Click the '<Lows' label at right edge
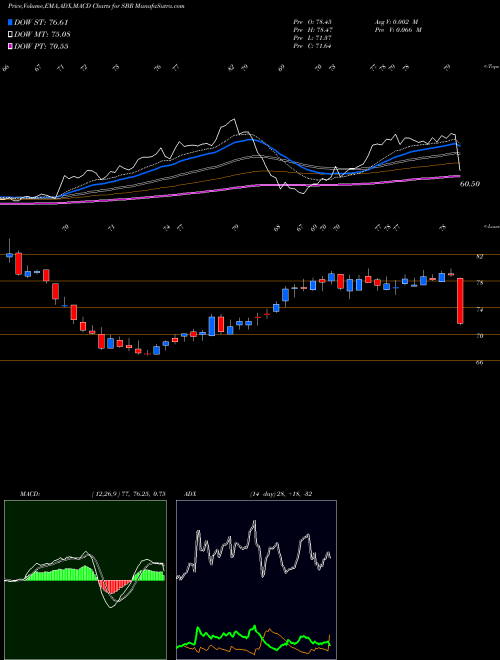Viewport: 500px width, 660px height. (x=491, y=227)
